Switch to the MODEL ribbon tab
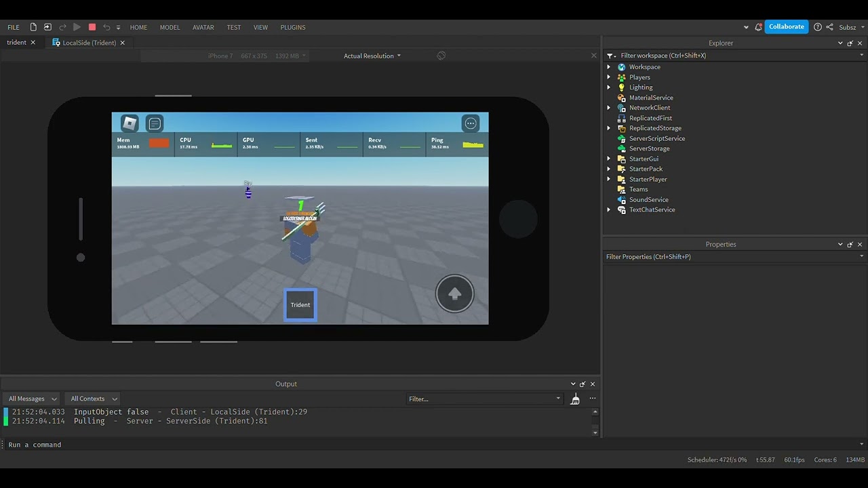This screenshot has height=488, width=868. tap(170, 27)
